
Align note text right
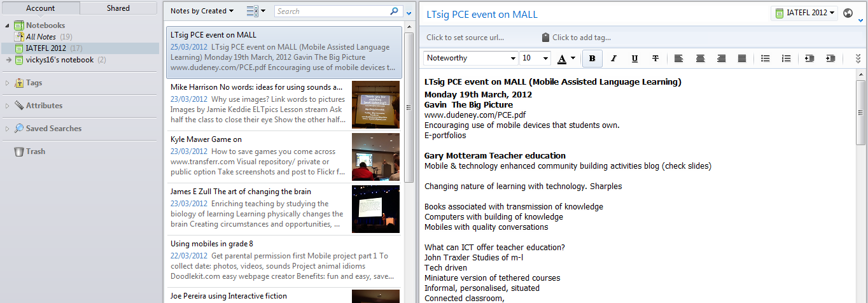pos(721,58)
